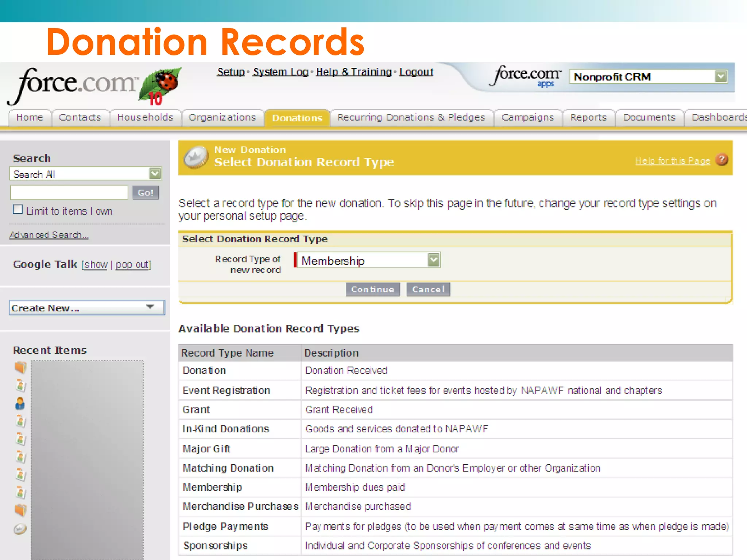
Task: Open Help for this Page link
Action: (x=673, y=160)
